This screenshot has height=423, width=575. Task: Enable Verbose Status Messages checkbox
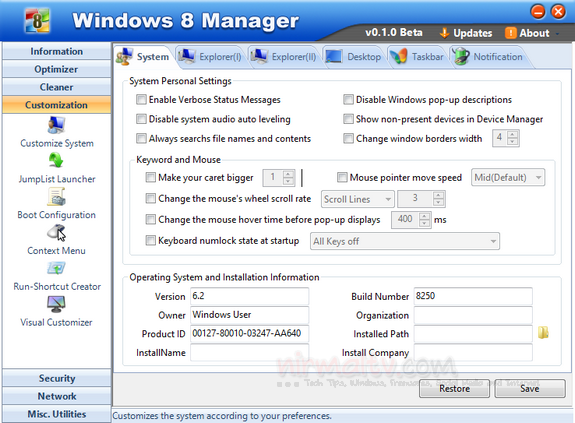pyautogui.click(x=141, y=99)
